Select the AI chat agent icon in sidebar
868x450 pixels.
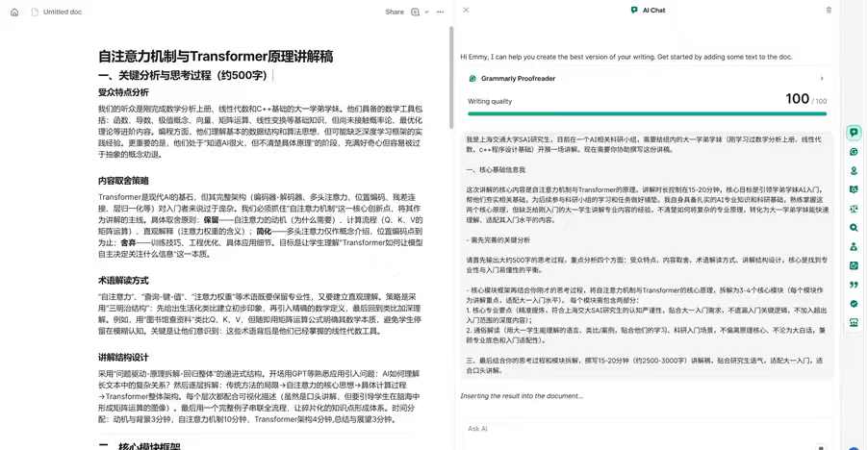pyautogui.click(x=854, y=133)
